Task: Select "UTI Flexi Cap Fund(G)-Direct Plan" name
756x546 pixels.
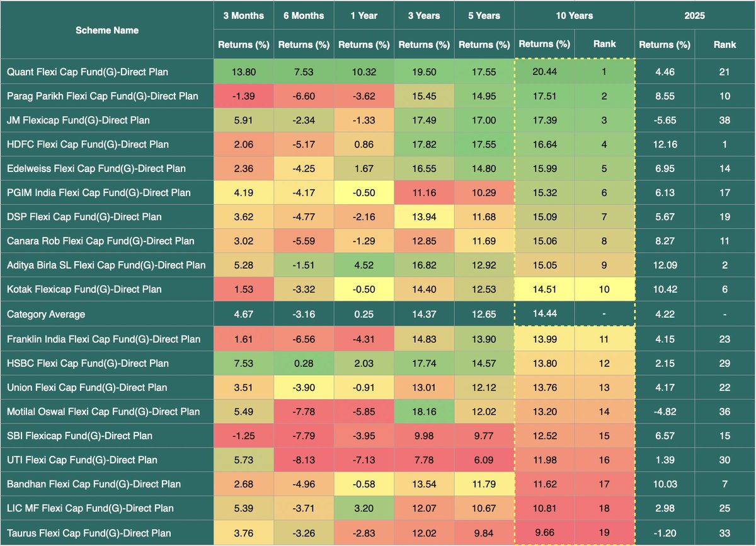Action: [x=83, y=460]
